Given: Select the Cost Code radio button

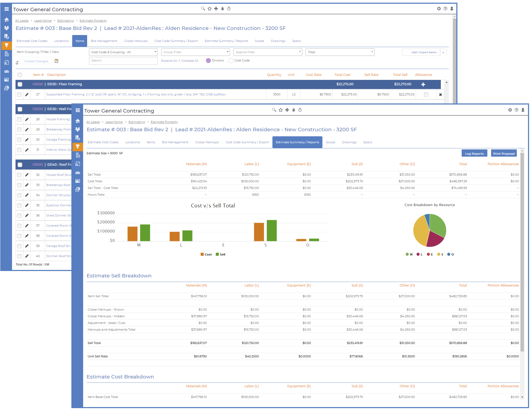Looking at the screenshot, I should [x=231, y=61].
